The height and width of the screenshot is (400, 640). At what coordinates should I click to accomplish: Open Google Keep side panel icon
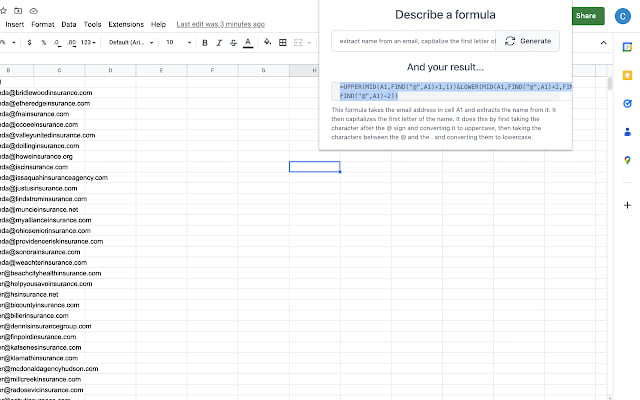[x=627, y=75]
